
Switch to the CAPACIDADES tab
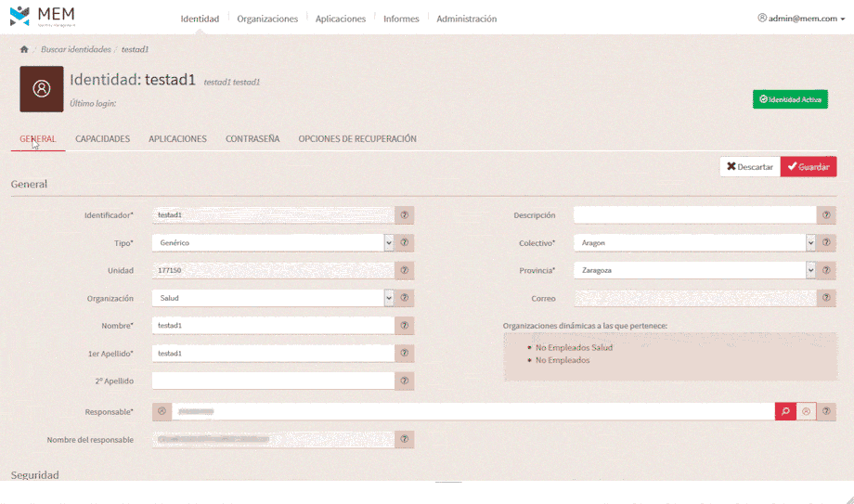tap(102, 139)
